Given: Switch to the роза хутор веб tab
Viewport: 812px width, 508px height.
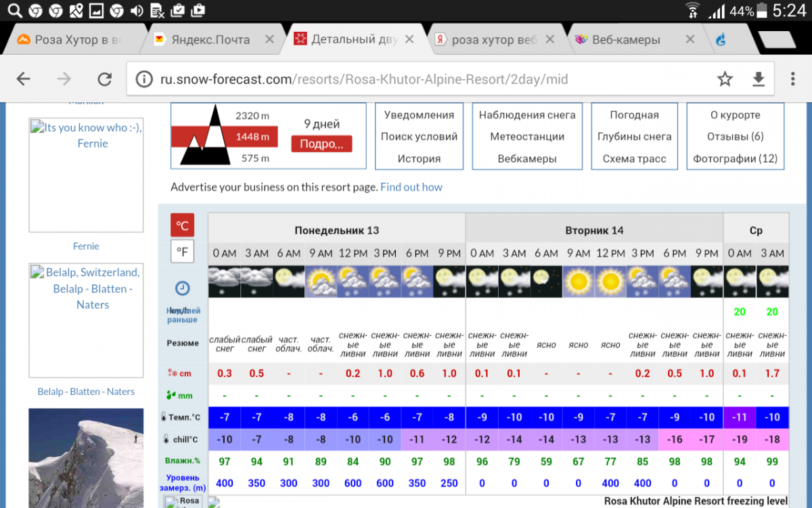Looking at the screenshot, I should point(494,40).
